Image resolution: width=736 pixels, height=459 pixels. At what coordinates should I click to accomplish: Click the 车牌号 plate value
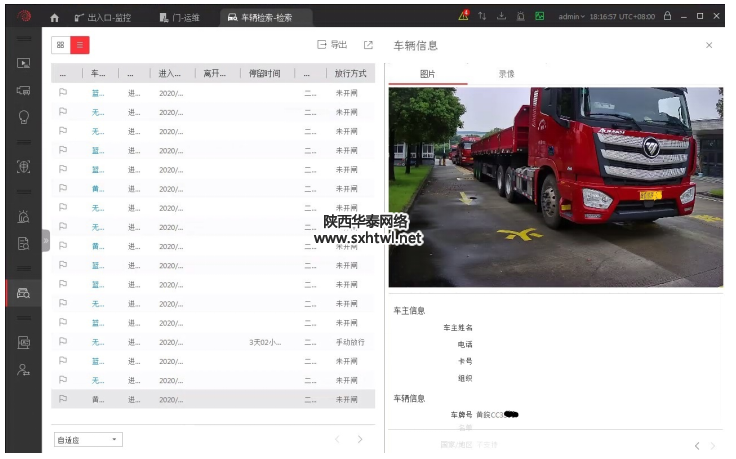(x=497, y=414)
